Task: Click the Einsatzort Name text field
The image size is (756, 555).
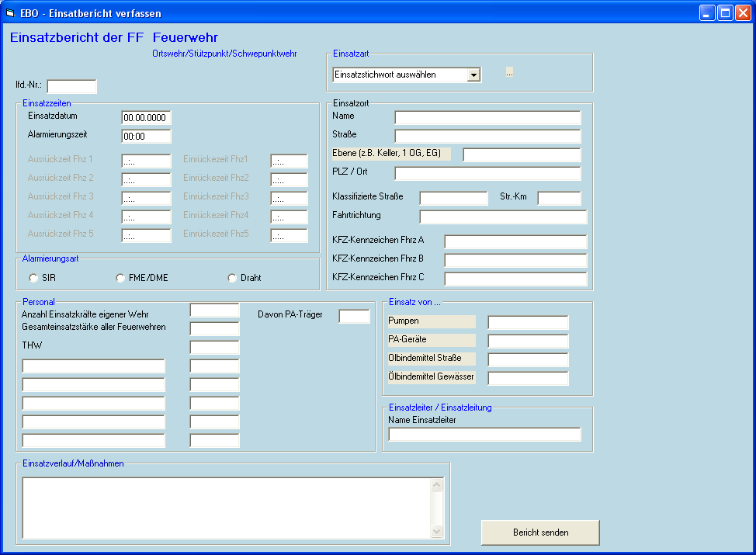Action: [487, 117]
